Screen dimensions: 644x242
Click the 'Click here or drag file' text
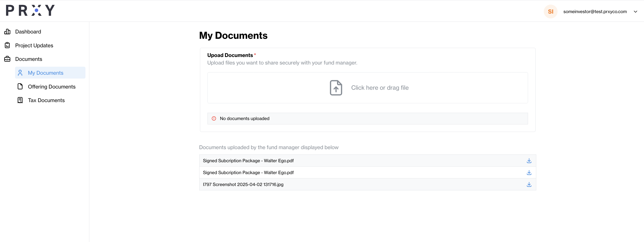[x=380, y=88]
